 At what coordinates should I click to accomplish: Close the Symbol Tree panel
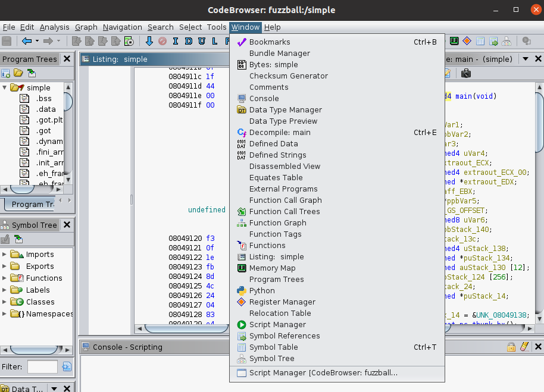pyautogui.click(x=67, y=225)
